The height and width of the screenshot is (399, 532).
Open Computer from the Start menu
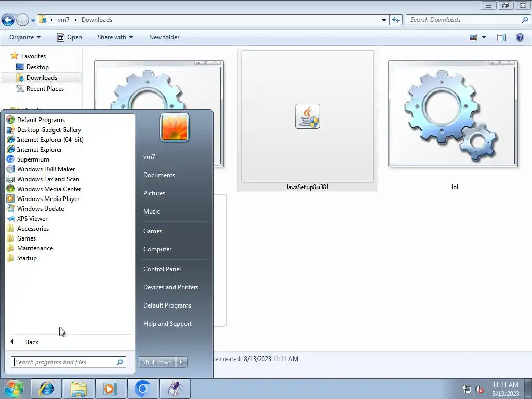pyautogui.click(x=157, y=249)
